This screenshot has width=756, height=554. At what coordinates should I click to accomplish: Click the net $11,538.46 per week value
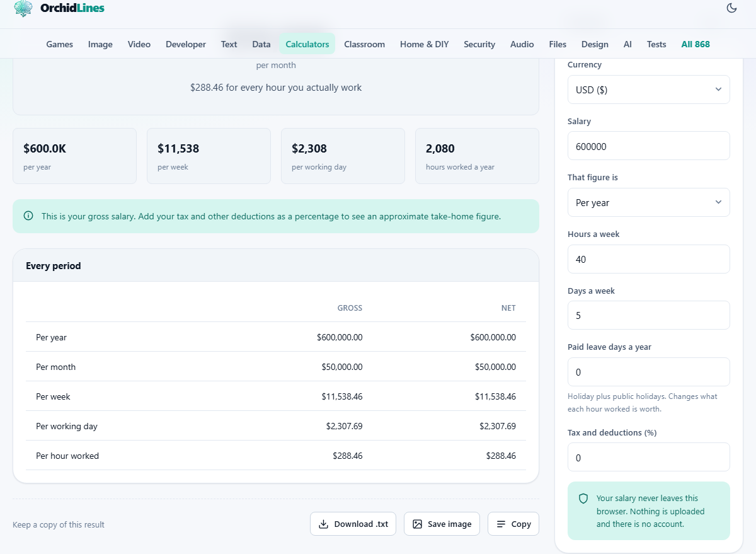coord(495,396)
